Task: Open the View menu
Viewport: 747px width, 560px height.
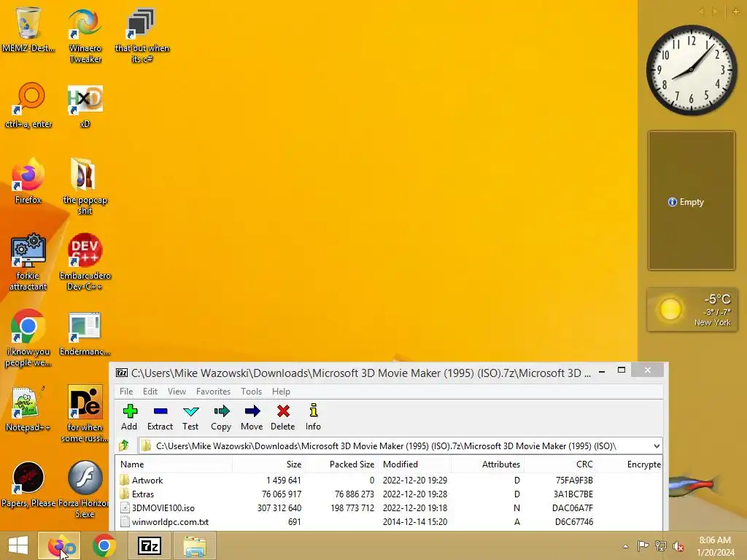Action: [x=177, y=392]
